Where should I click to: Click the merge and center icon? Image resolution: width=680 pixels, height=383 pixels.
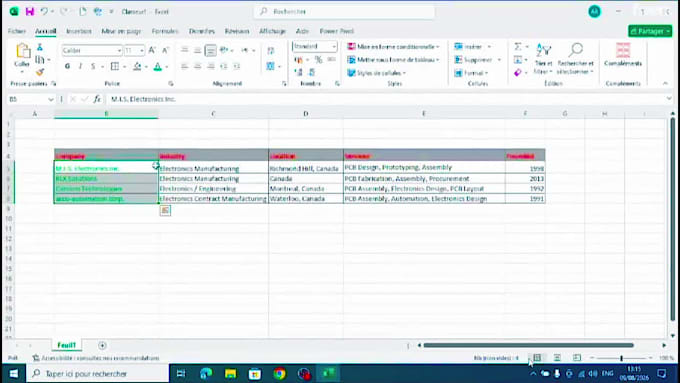click(270, 66)
